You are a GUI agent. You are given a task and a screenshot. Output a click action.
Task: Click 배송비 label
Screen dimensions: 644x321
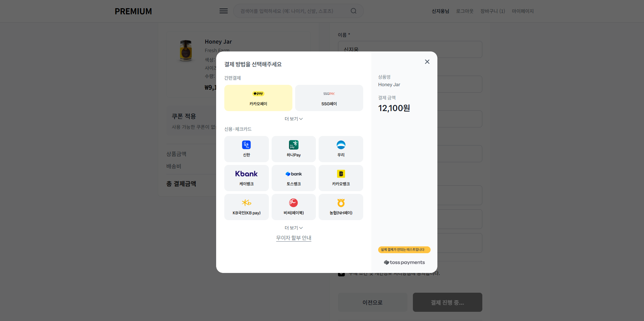[x=174, y=166]
